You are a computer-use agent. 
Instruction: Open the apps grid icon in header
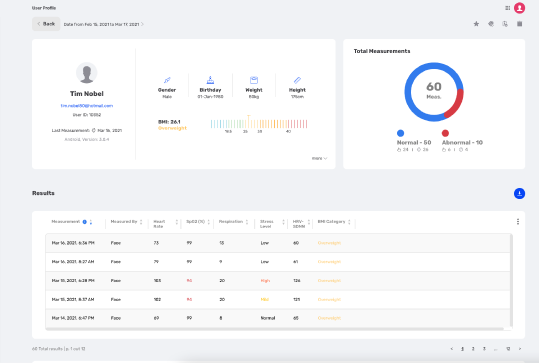pos(507,8)
